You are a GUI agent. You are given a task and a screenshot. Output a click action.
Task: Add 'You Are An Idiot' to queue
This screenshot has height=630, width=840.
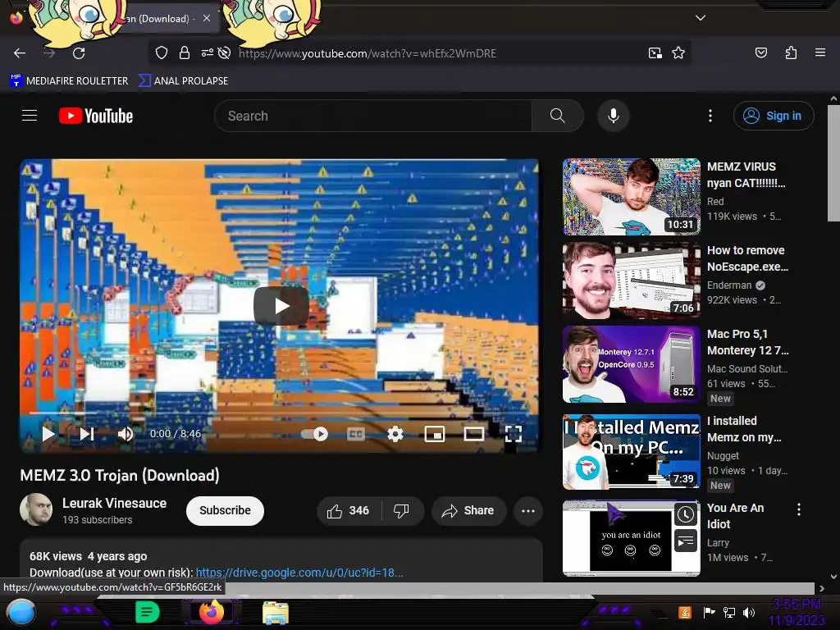point(685,541)
